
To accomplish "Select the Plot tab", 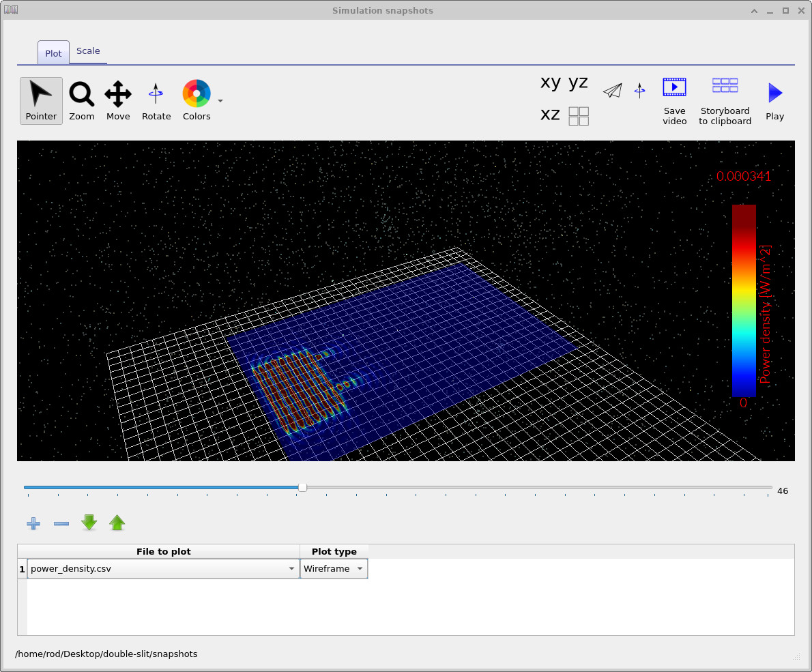I will [x=53, y=53].
